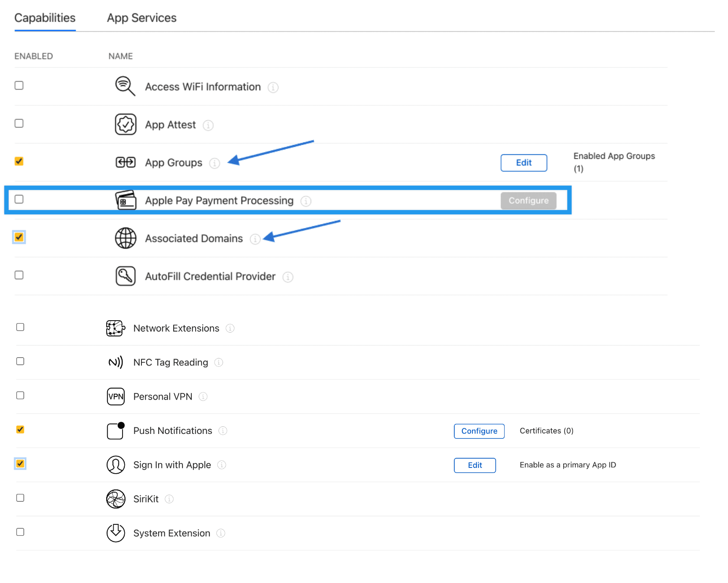The height and width of the screenshot is (583, 728).
Task: Configure Push Notifications certificates
Action: [479, 431]
